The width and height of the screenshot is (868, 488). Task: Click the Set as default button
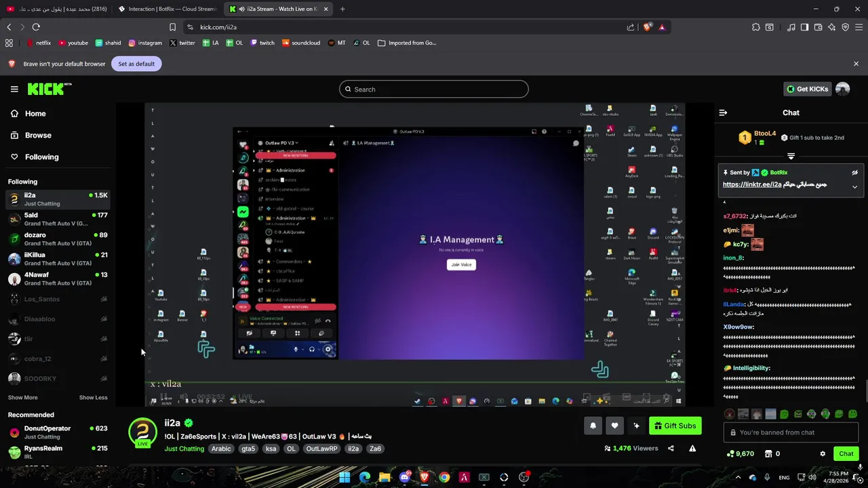tap(136, 64)
